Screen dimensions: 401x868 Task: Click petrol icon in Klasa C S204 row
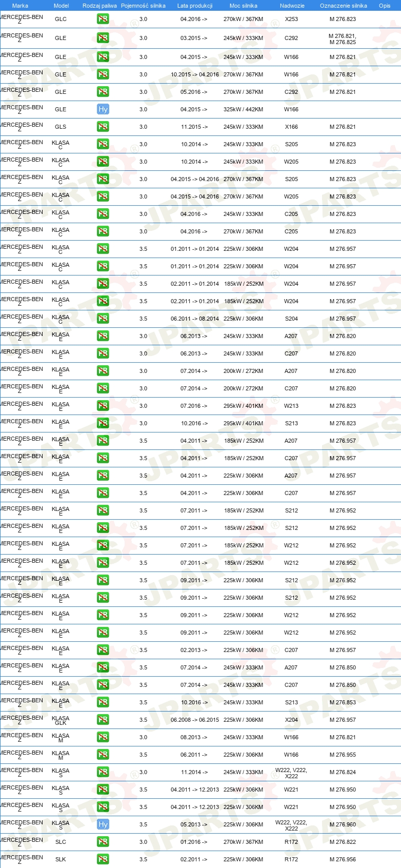(x=103, y=319)
